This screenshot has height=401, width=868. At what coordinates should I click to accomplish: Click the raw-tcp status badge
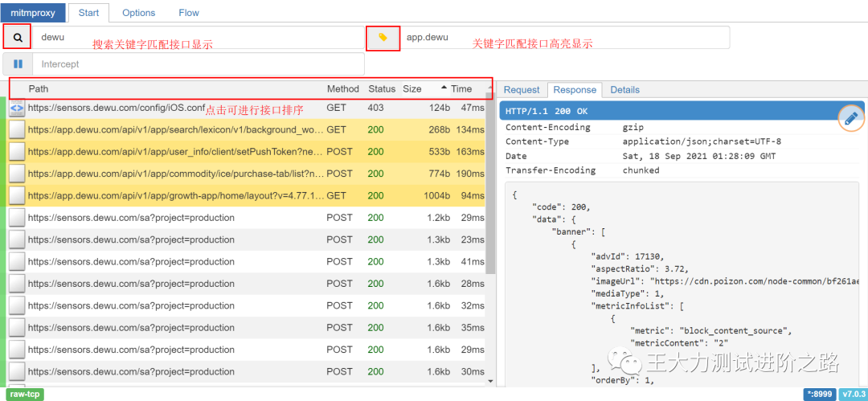(x=26, y=394)
